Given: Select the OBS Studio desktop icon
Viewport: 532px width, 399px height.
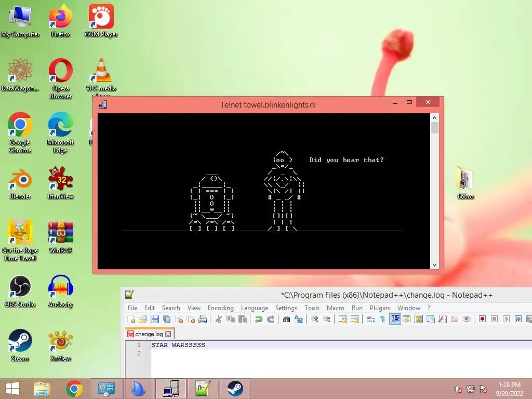Looking at the screenshot, I should (x=20, y=291).
